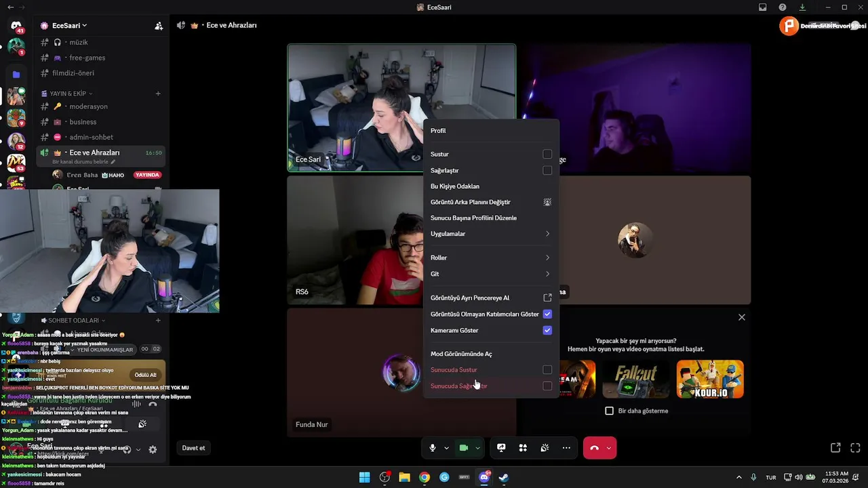This screenshot has height=488, width=868.
Task: Open Discord direct messages home icon
Action: (16, 26)
